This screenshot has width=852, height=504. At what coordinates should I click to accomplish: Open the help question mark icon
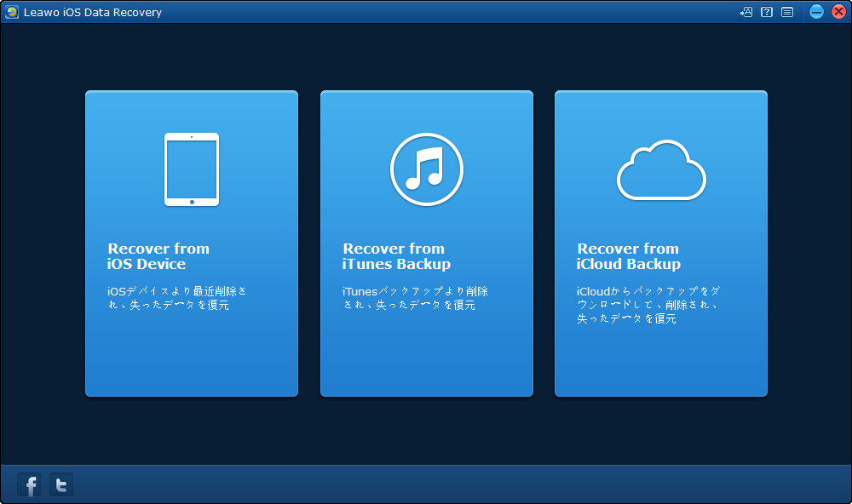[x=767, y=12]
